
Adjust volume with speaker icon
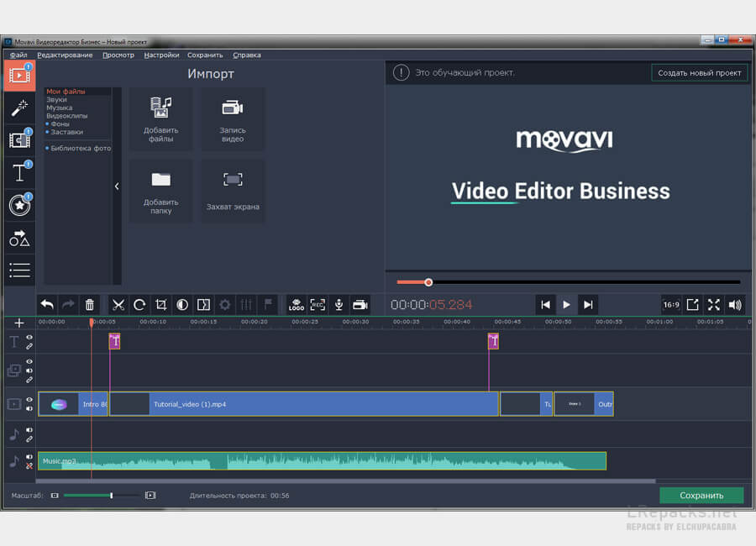point(735,304)
